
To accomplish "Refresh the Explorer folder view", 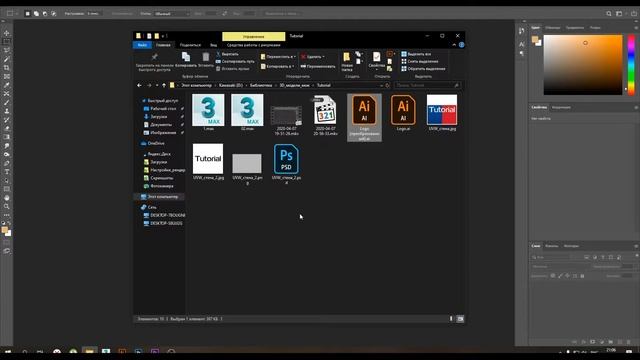I will point(387,85).
